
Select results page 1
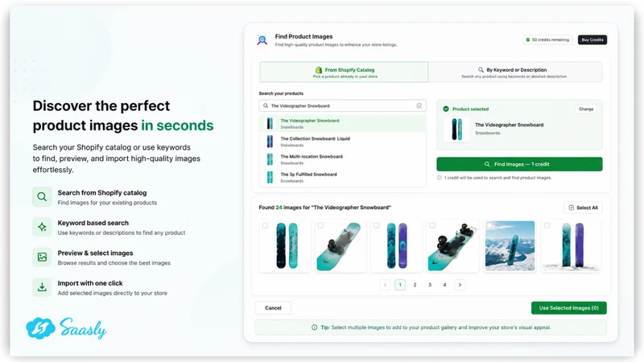400,285
